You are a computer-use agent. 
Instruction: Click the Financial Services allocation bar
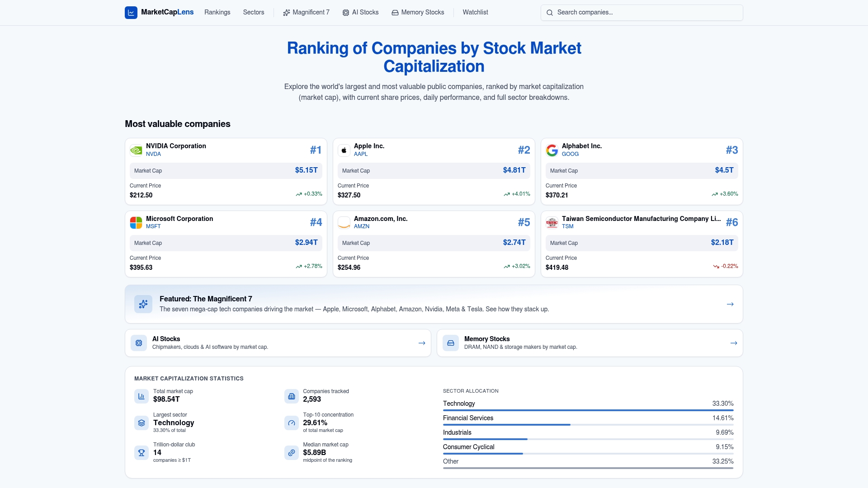588,425
